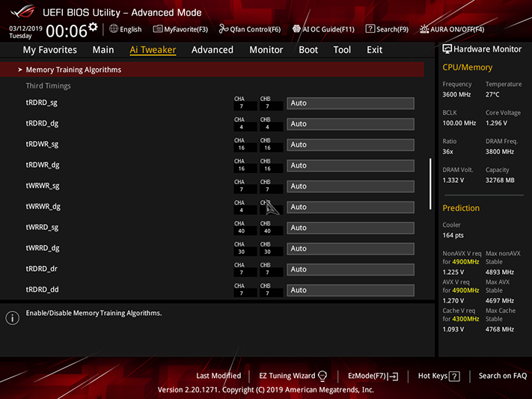Open the Tool tab
The image size is (532, 399).
pyautogui.click(x=342, y=50)
